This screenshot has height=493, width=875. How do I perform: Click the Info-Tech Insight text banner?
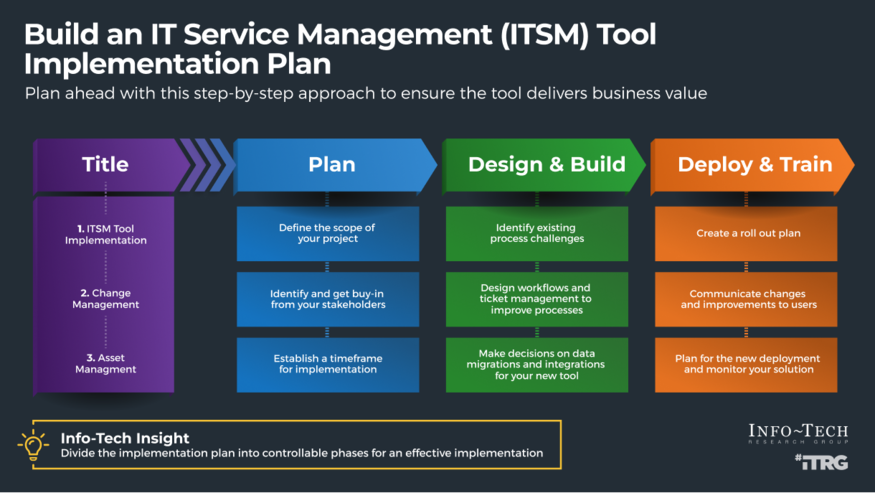pos(300,445)
